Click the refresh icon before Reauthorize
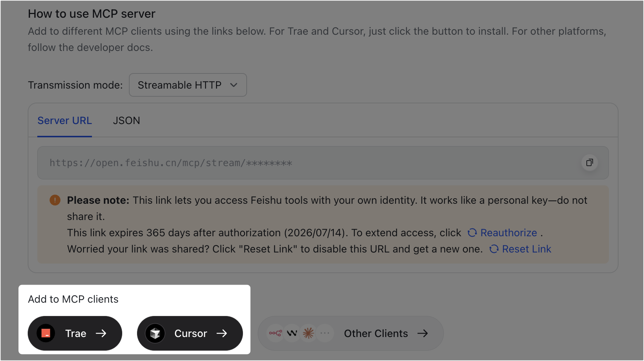The width and height of the screenshot is (644, 361). 472,233
